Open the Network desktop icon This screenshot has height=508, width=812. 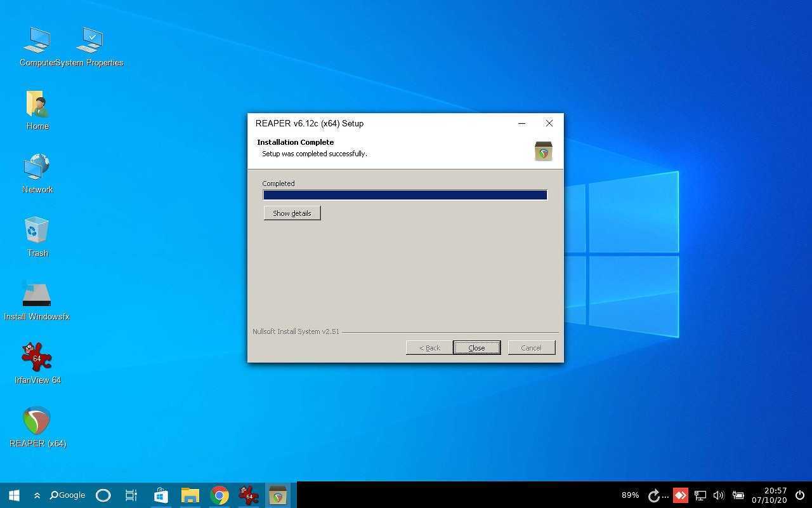point(37,168)
